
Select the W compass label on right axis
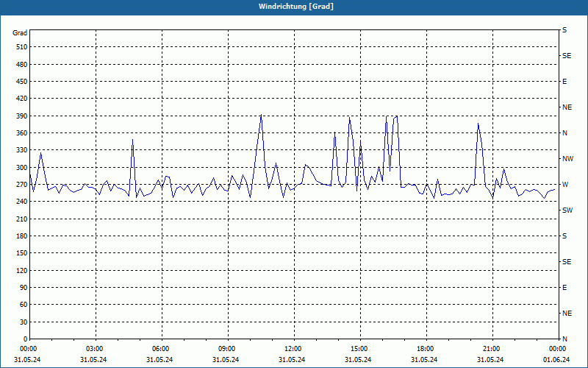(565, 185)
